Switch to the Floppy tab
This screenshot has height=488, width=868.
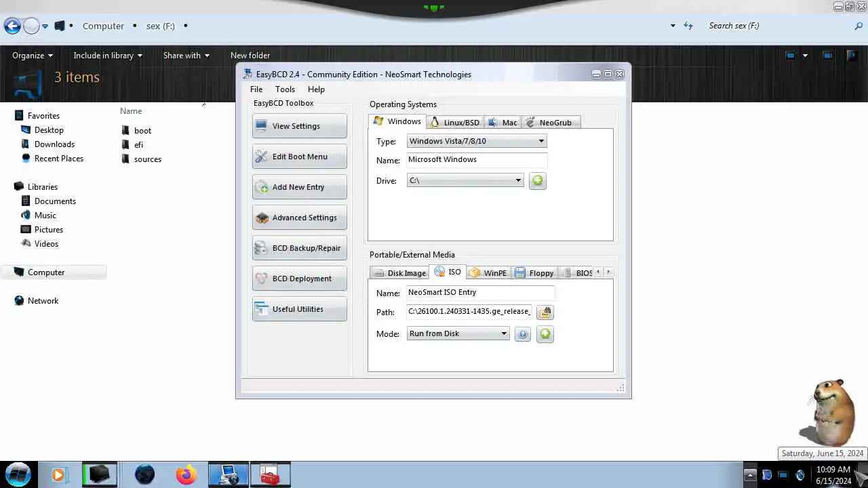(x=535, y=273)
